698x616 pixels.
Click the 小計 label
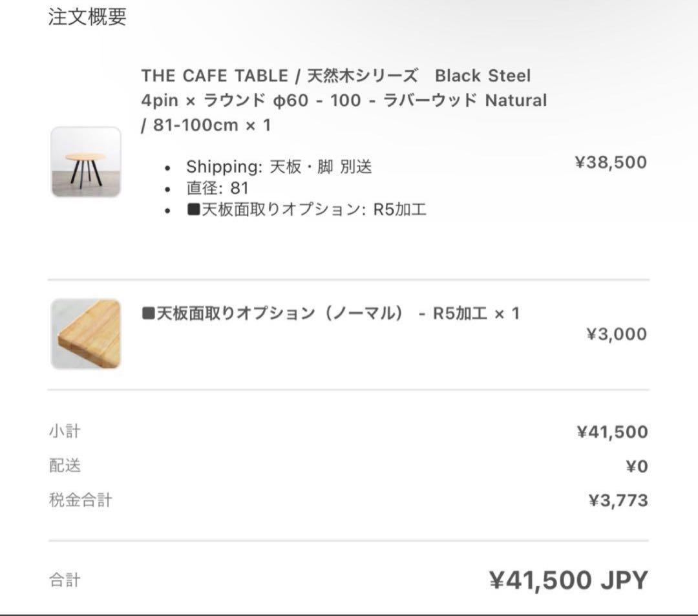point(65,431)
